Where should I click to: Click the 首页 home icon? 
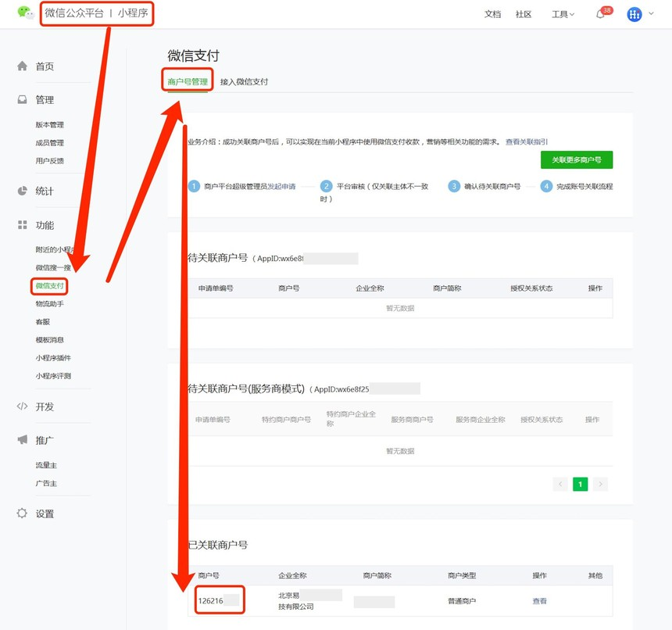click(x=23, y=66)
